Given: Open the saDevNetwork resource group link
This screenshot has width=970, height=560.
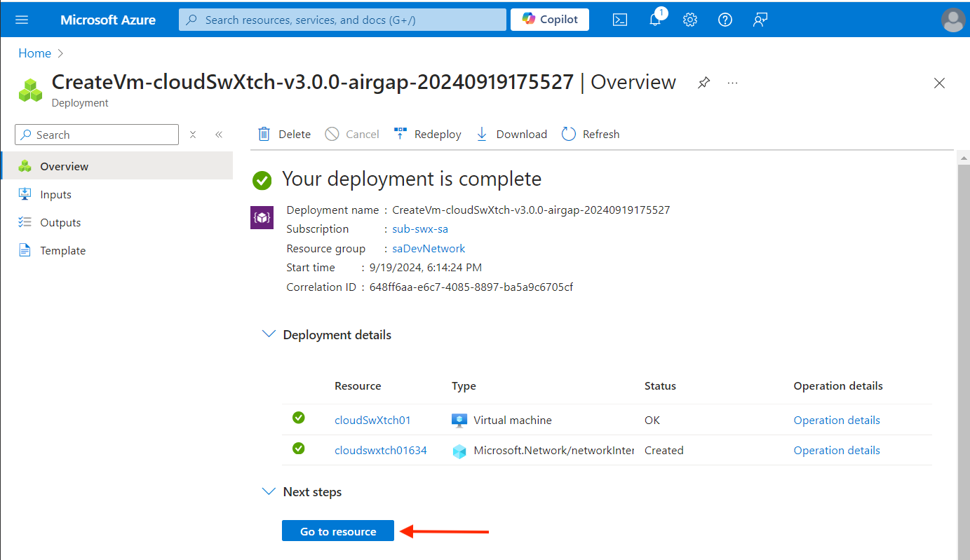Looking at the screenshot, I should (x=428, y=248).
